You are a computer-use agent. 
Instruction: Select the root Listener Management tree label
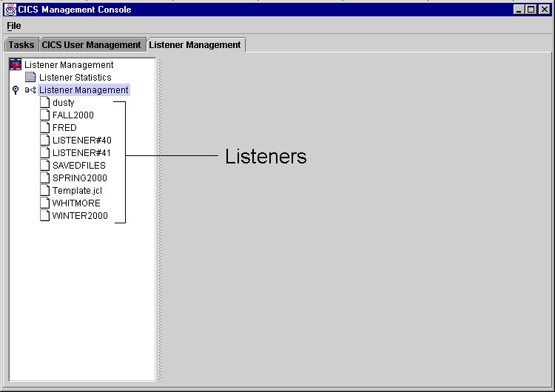69,65
